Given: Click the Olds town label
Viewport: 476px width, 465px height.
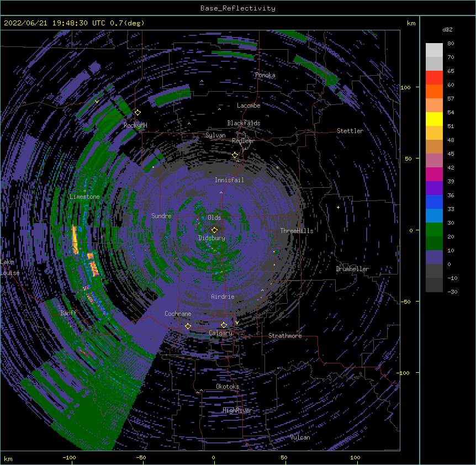Looking at the screenshot, I should 214,218.
